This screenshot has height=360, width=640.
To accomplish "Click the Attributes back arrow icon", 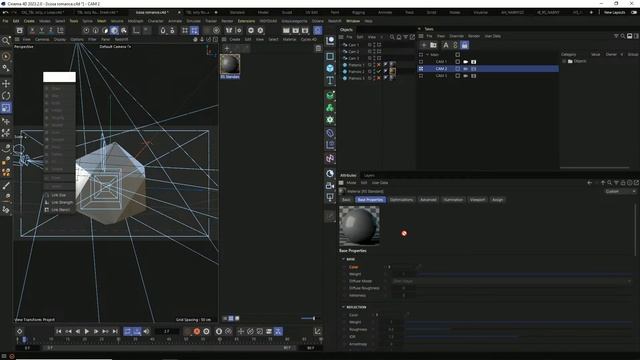I will point(589,183).
